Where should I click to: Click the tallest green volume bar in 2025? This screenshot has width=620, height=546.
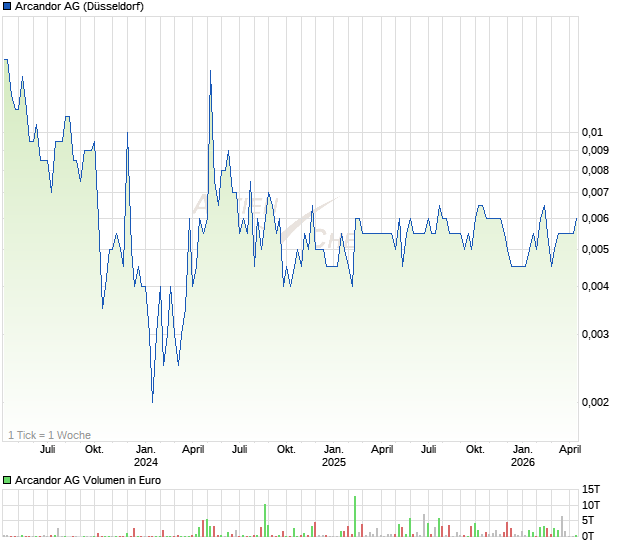coord(355,516)
